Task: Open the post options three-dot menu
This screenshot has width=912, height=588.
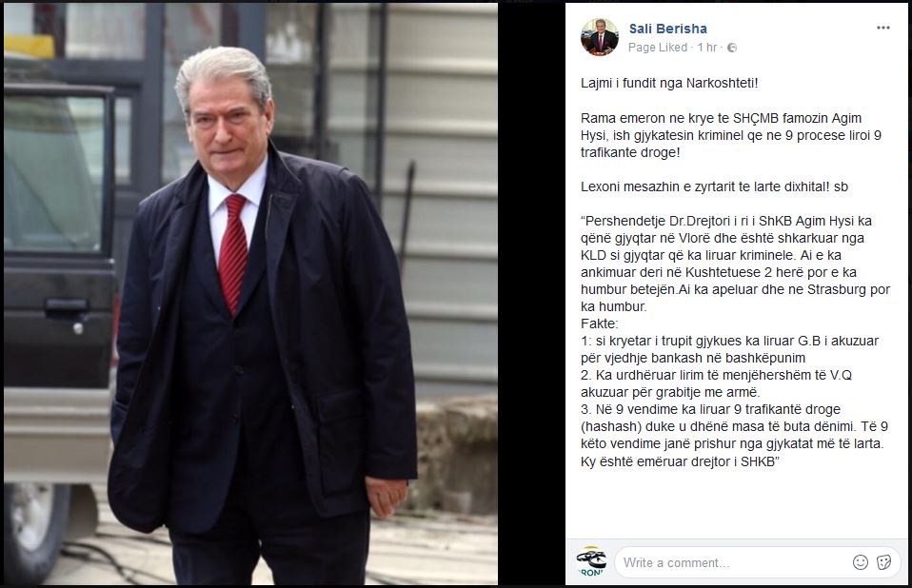Action: coord(882,28)
